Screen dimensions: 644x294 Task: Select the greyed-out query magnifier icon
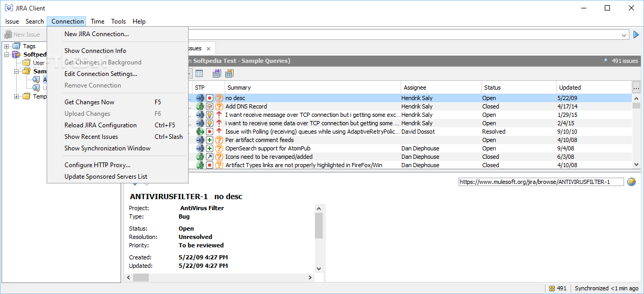tap(36, 88)
